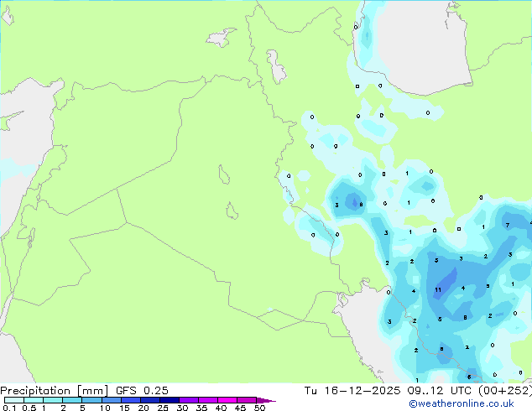
Task: Pick the 10–15 mm legend swatch
Action: (111, 400)
